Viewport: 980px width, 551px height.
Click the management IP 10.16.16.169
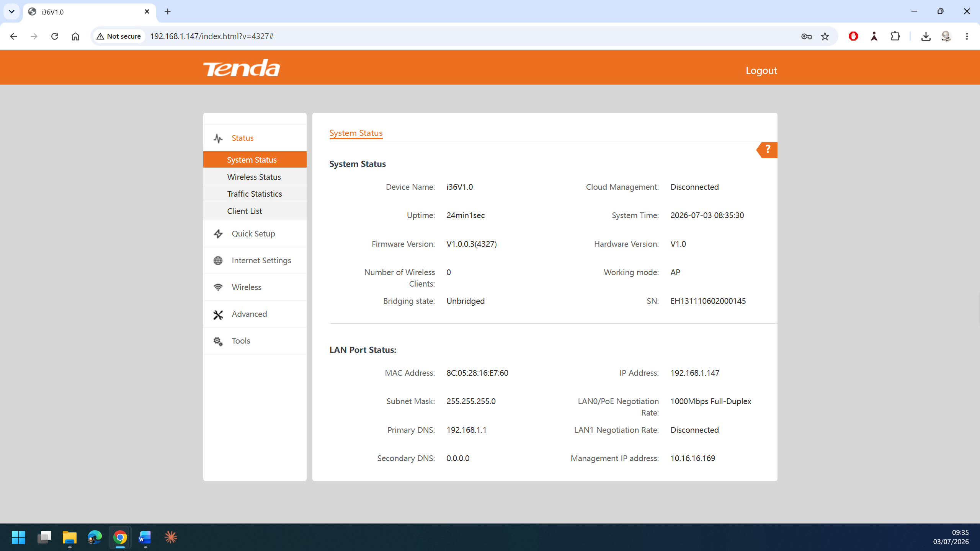click(x=693, y=458)
